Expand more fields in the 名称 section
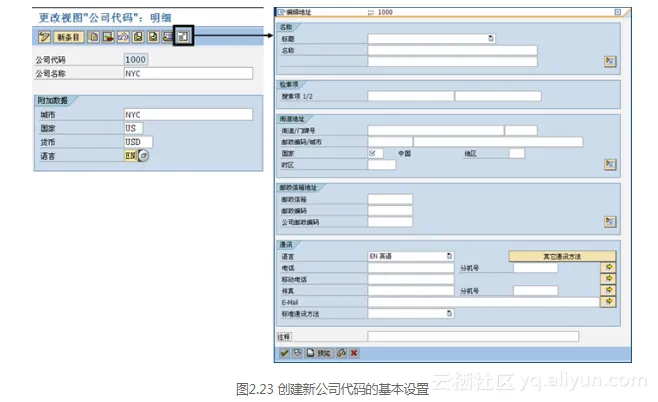This screenshot has height=402, width=658. click(610, 61)
